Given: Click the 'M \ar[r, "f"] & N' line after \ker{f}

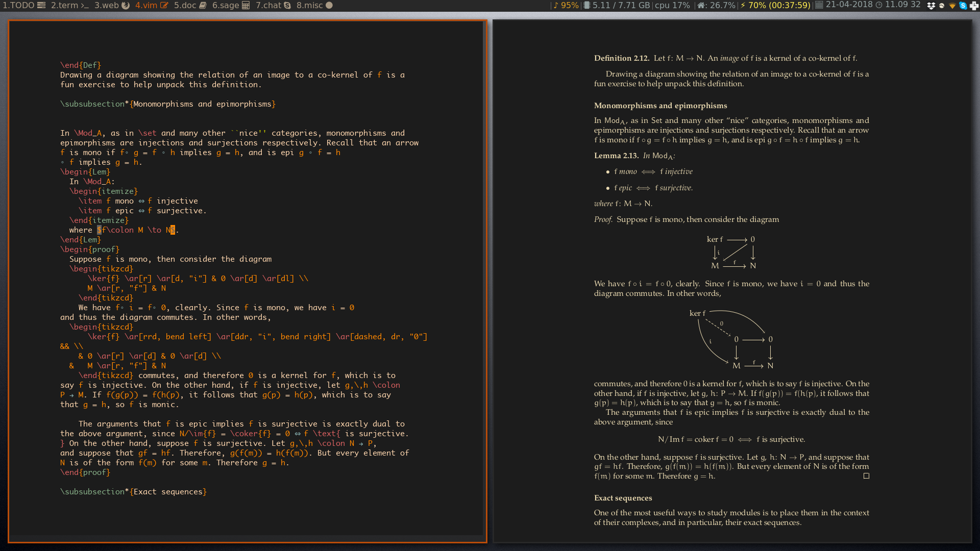Looking at the screenshot, I should pos(127,288).
